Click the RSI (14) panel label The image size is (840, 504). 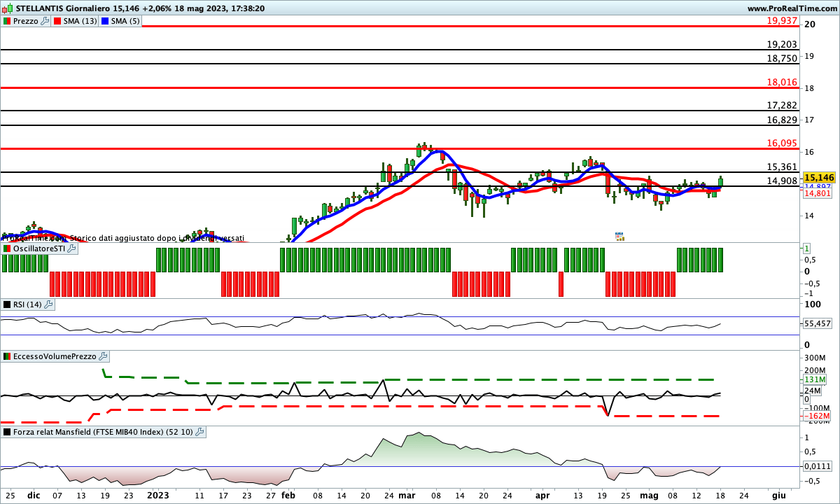pyautogui.click(x=28, y=304)
